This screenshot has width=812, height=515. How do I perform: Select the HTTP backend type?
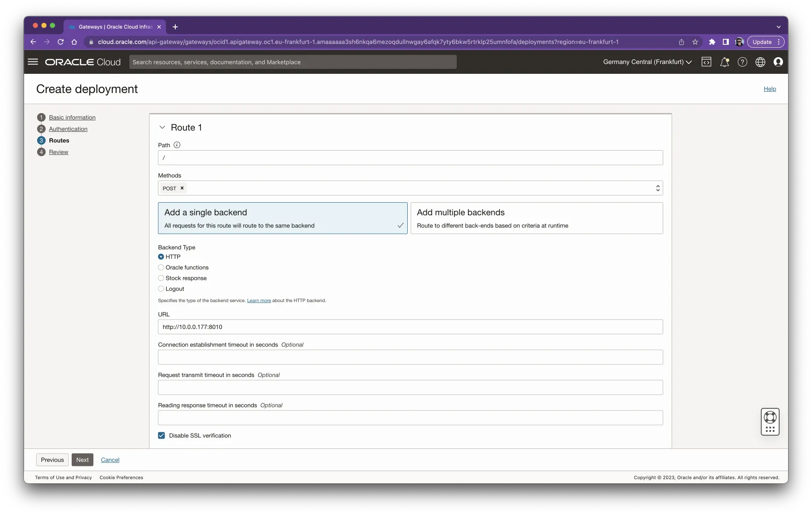[161, 257]
